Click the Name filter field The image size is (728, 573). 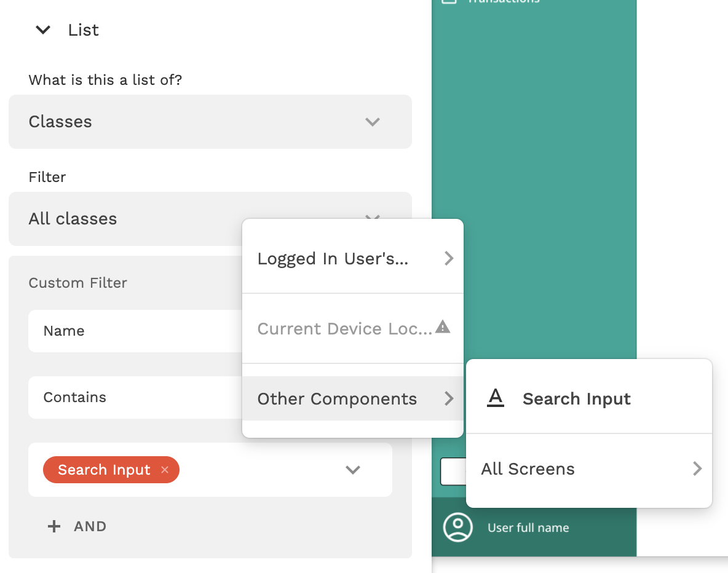[x=135, y=331]
